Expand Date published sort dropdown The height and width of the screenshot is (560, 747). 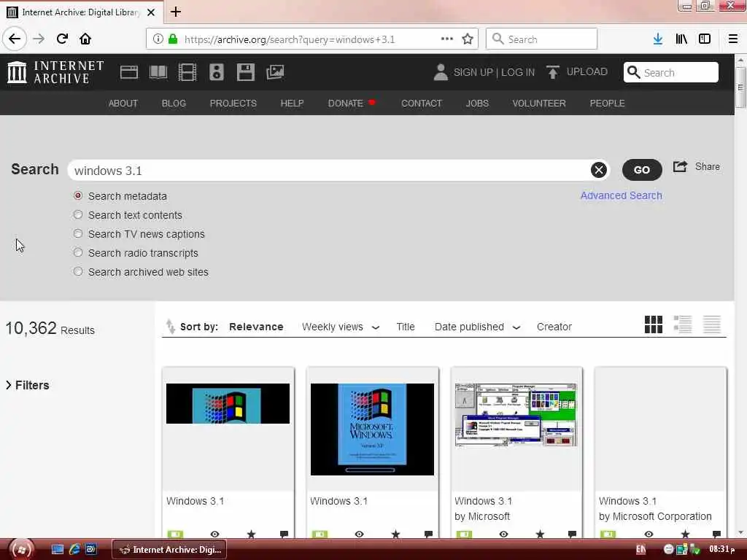tap(516, 327)
